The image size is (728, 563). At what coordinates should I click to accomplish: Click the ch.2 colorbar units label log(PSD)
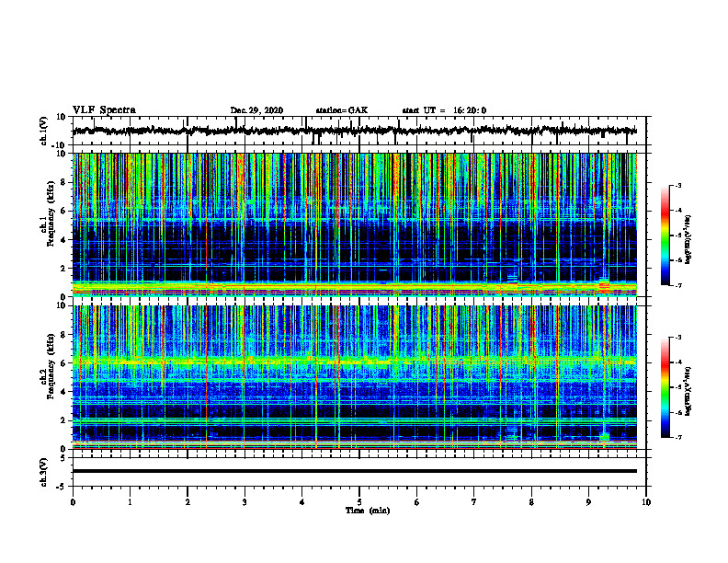[688, 391]
